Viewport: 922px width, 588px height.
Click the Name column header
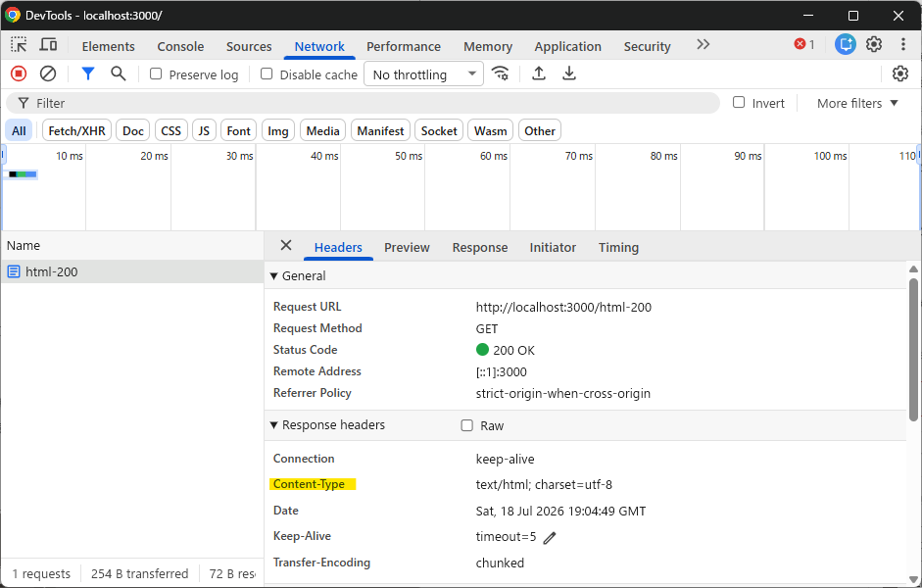coord(131,245)
